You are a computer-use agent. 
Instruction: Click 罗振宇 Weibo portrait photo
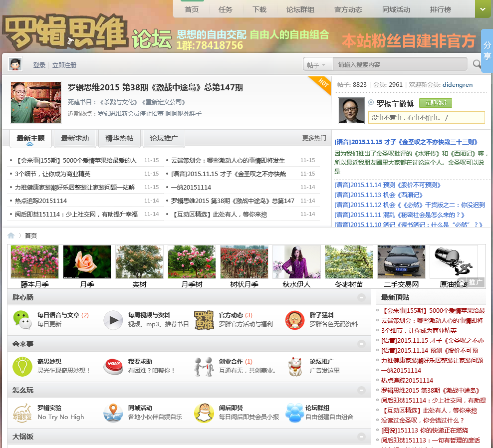point(351,111)
